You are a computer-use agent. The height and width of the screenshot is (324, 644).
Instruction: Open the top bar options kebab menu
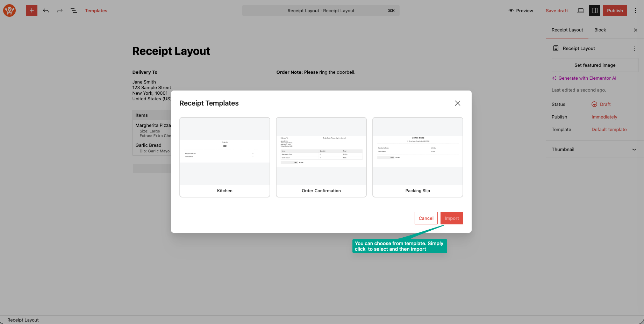click(636, 10)
